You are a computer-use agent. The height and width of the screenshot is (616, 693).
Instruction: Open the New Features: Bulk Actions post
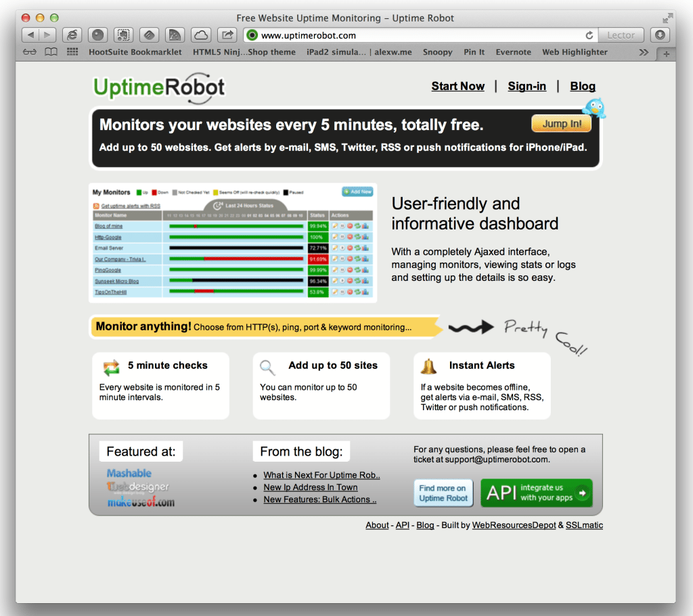(x=320, y=500)
